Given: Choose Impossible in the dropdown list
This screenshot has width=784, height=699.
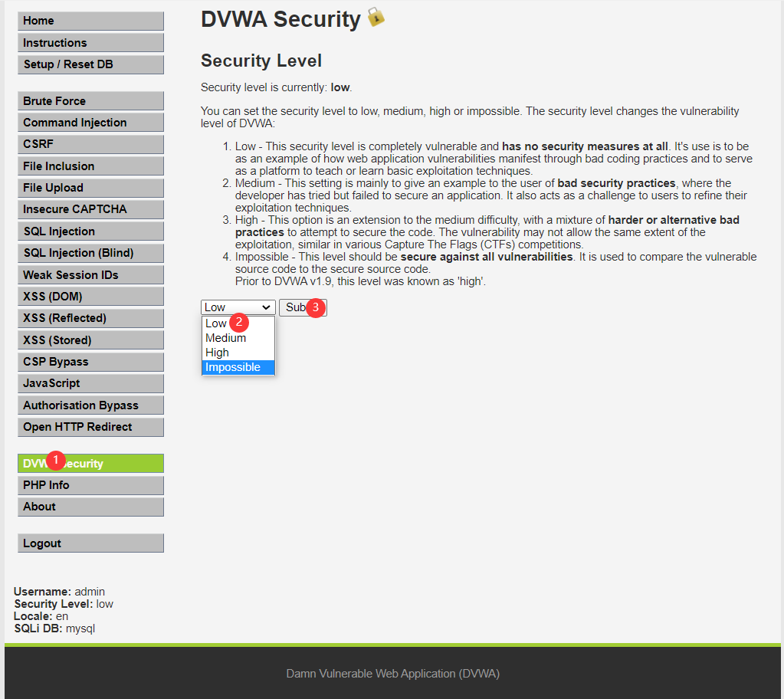Looking at the screenshot, I should (x=238, y=367).
